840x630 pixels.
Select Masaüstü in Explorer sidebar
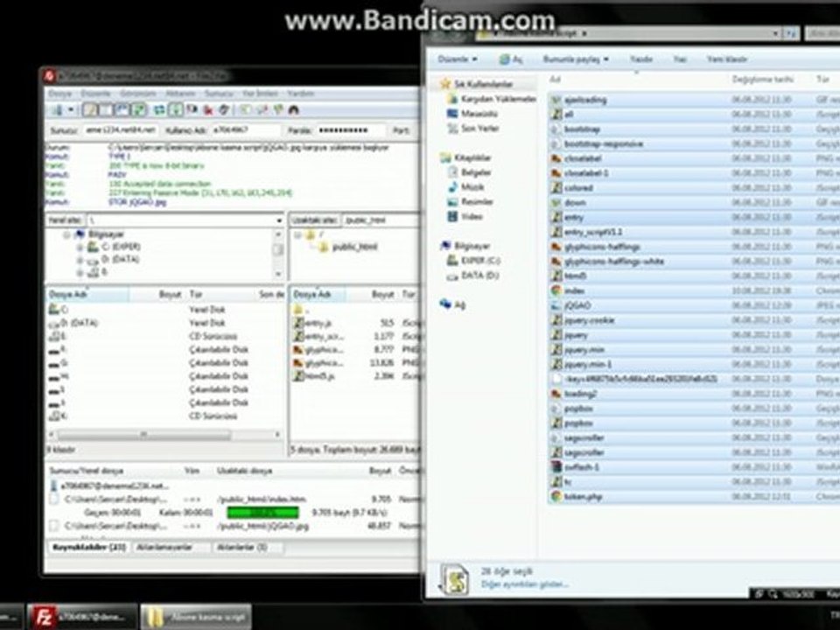[479, 114]
